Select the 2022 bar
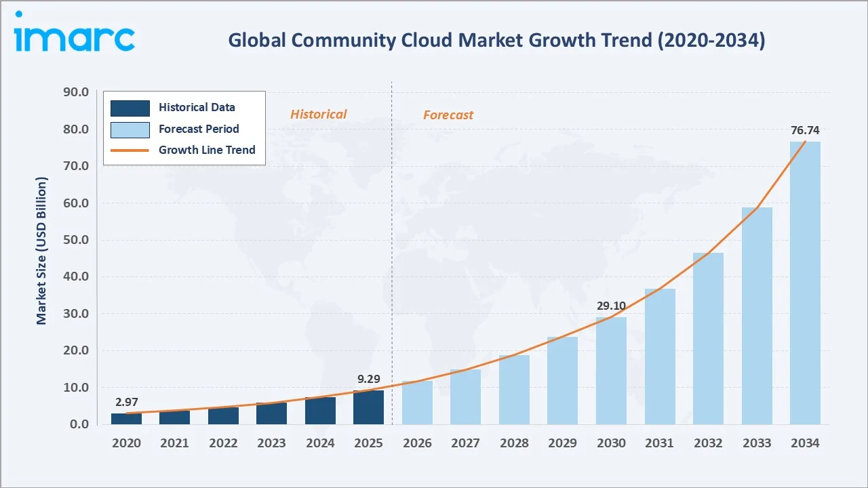 (223, 416)
